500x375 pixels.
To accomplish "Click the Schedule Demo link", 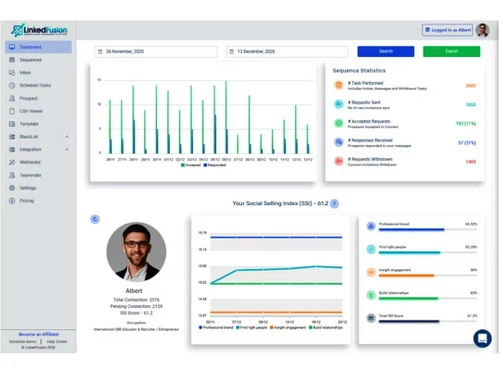I will (23, 342).
